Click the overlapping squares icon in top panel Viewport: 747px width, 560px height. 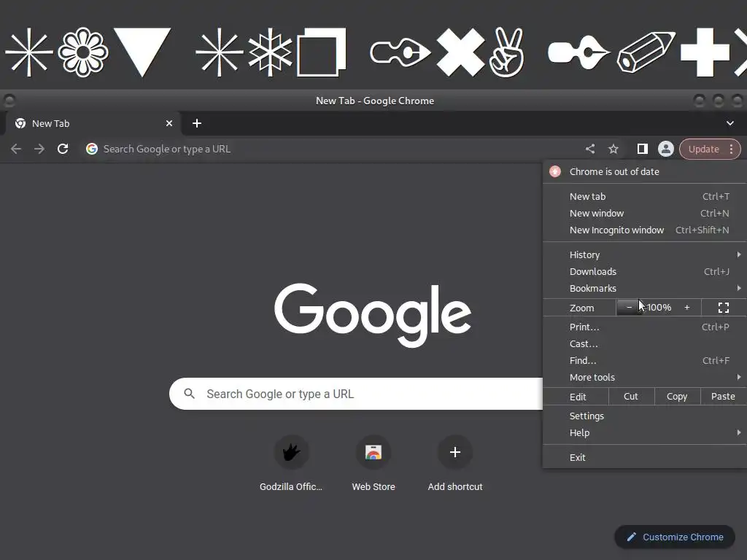coord(322,52)
